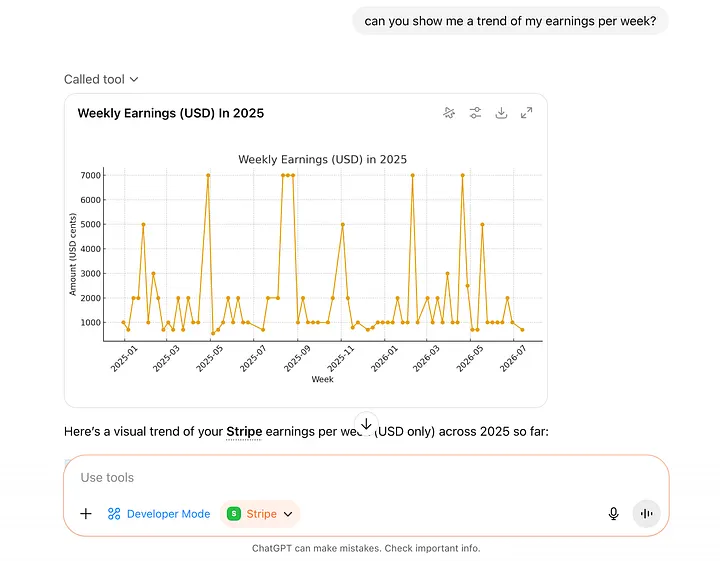Click the underlined Stripe link in reply

pyautogui.click(x=244, y=432)
